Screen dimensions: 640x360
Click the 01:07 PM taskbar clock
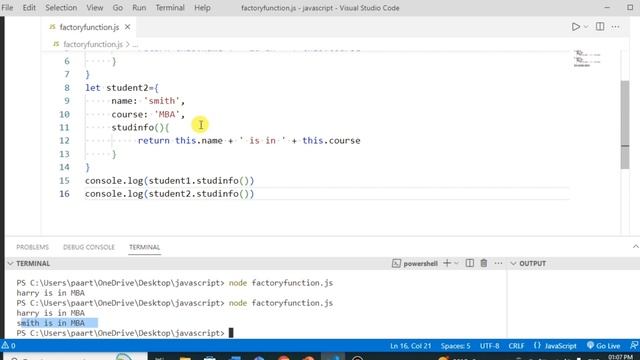click(620, 357)
